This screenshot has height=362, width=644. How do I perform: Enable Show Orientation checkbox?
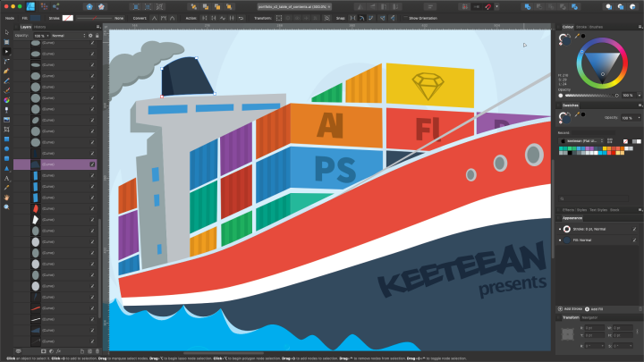click(406, 18)
